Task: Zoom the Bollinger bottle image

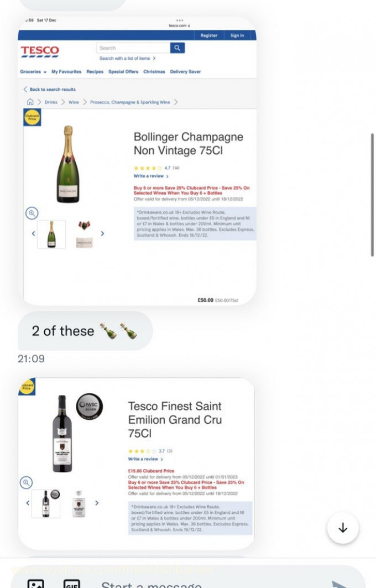Action: pos(32,213)
